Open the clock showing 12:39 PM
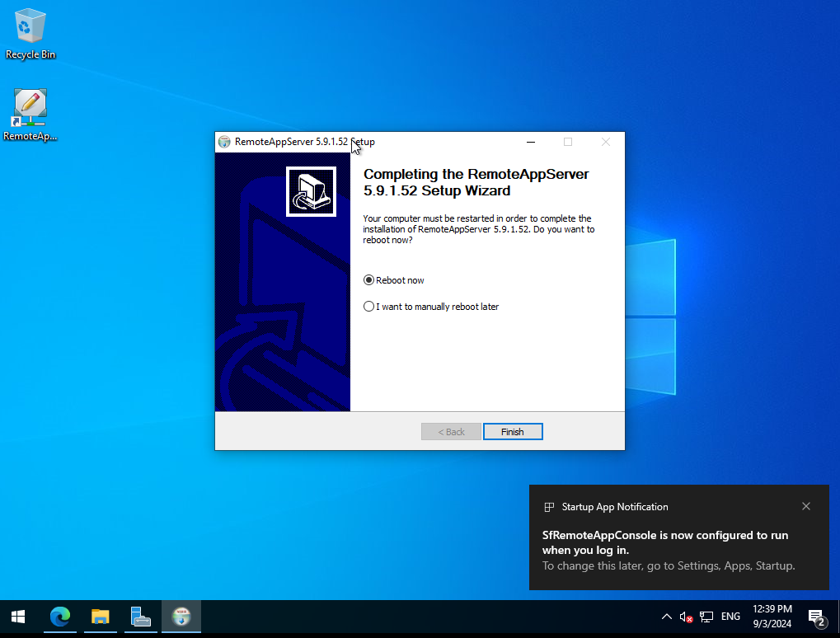 click(772, 616)
